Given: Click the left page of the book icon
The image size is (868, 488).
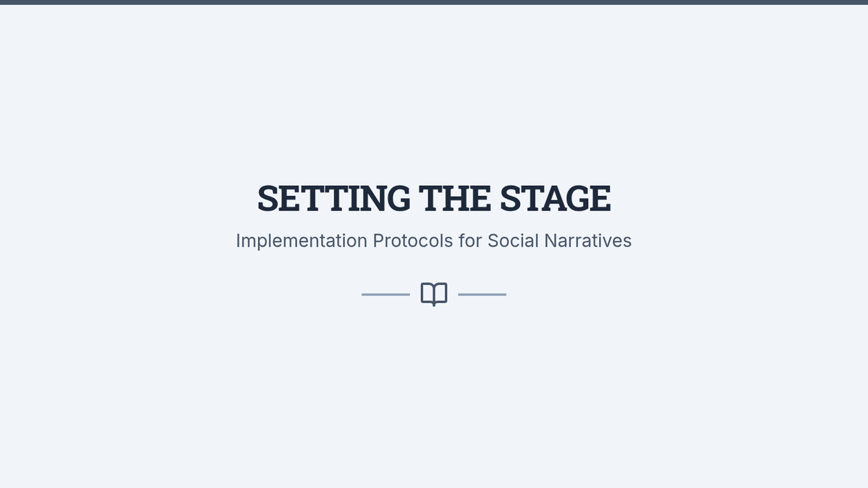Looking at the screenshot, I should [x=427, y=294].
